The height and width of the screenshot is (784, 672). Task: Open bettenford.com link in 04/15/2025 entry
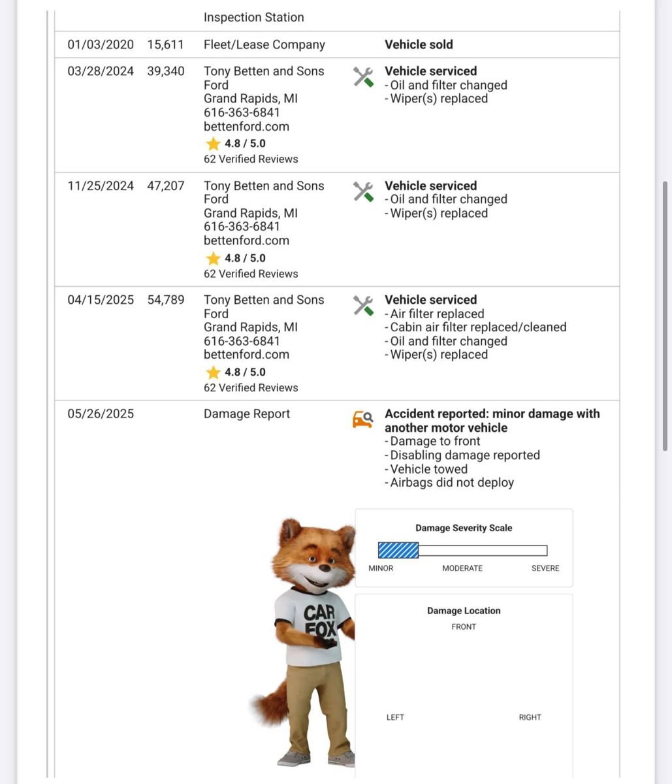point(246,355)
